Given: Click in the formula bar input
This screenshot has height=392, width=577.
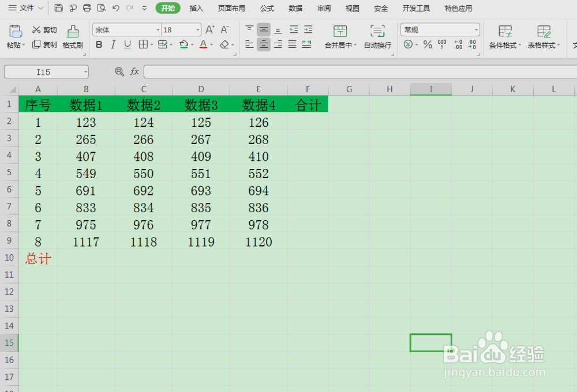Looking at the screenshot, I should pos(360,71).
